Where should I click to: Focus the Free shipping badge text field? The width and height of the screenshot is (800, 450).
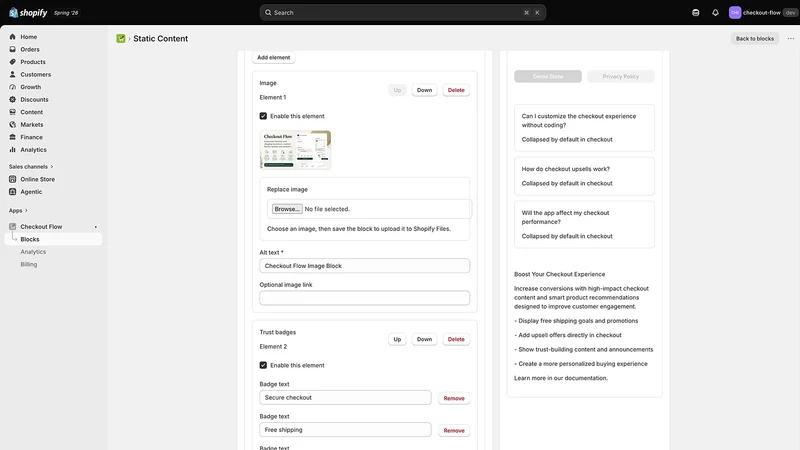click(345, 430)
